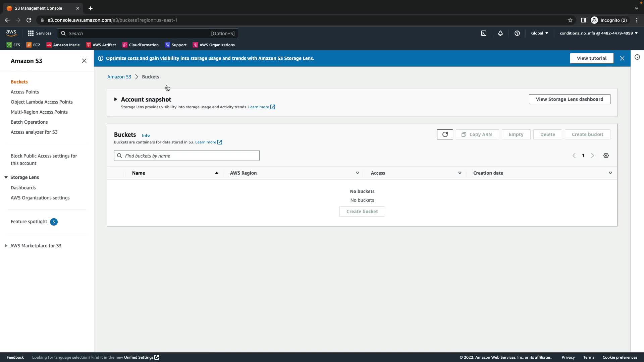Click the View tutorial button
The width and height of the screenshot is (644, 362).
coord(591,58)
